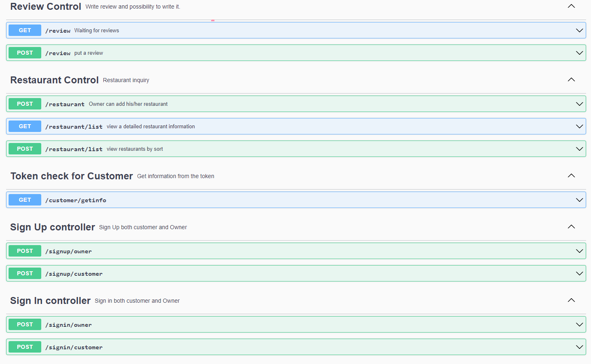Expand POST /signup/customer row chevron
The width and height of the screenshot is (591, 364).
(x=579, y=273)
